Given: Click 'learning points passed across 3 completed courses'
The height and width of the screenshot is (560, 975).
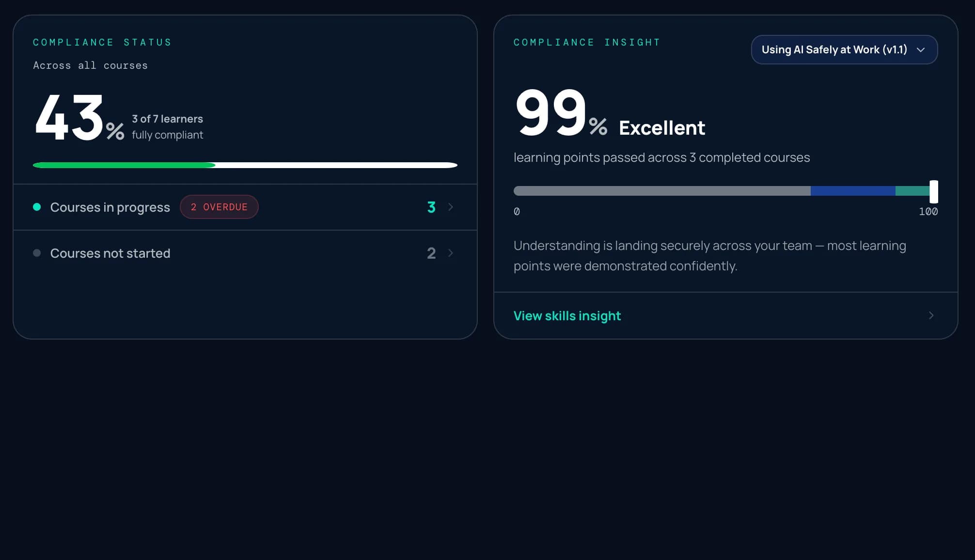Looking at the screenshot, I should [x=661, y=157].
